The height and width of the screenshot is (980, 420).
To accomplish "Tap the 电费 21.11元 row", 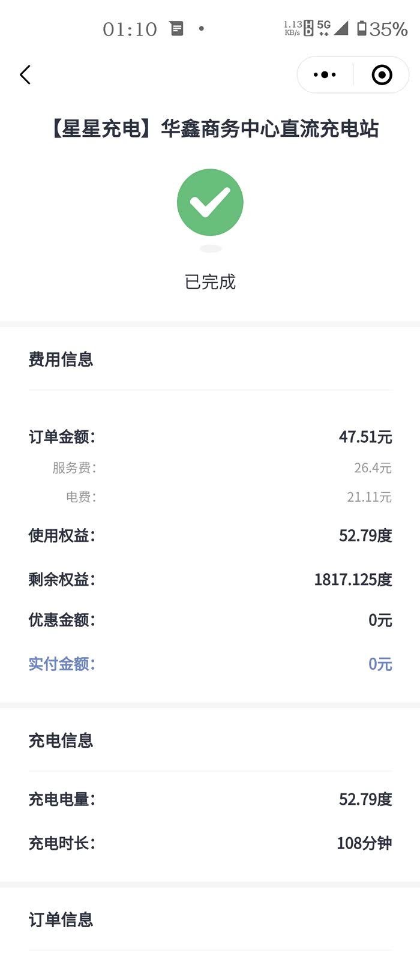I will (x=210, y=497).
